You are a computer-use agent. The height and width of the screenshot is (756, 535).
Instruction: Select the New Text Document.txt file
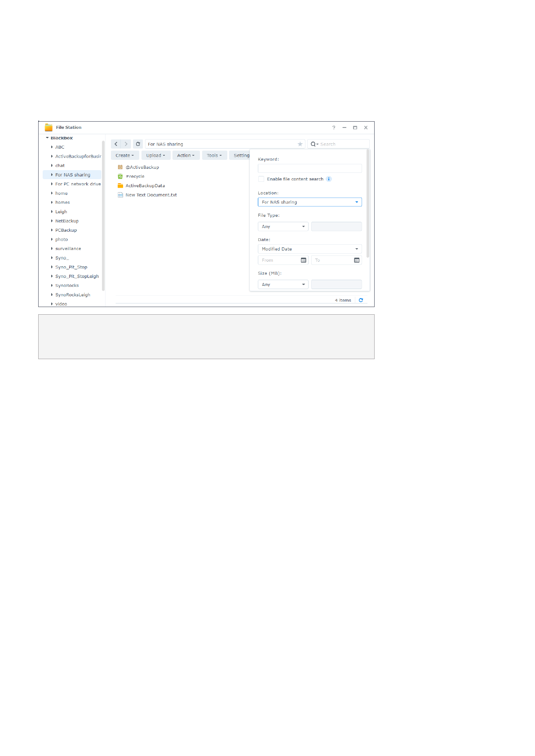151,195
